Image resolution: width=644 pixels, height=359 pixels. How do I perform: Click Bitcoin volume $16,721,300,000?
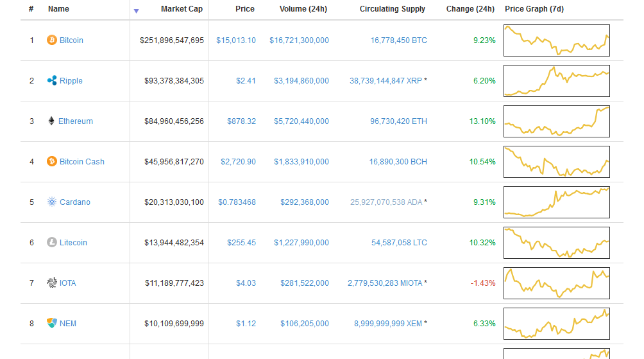pyautogui.click(x=299, y=40)
